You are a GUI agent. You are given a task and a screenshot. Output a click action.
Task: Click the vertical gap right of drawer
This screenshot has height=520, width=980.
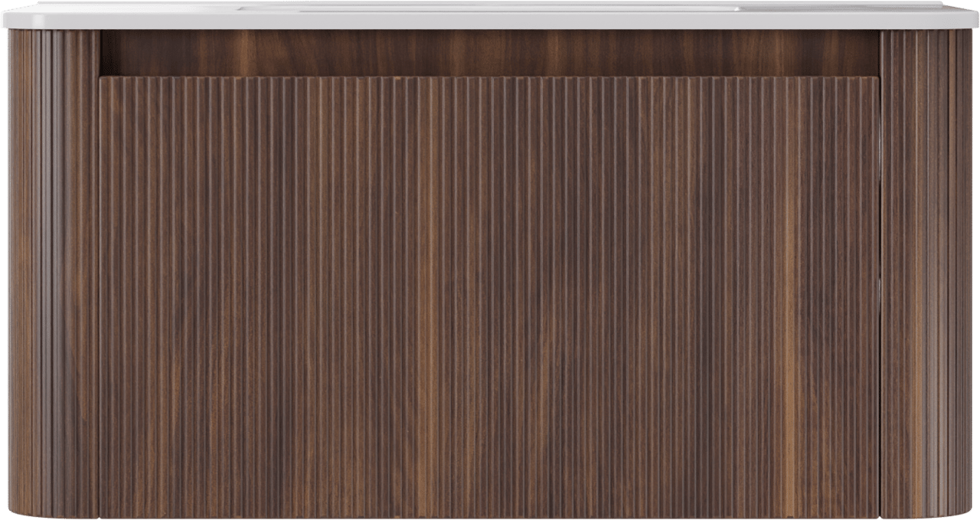coord(880,306)
